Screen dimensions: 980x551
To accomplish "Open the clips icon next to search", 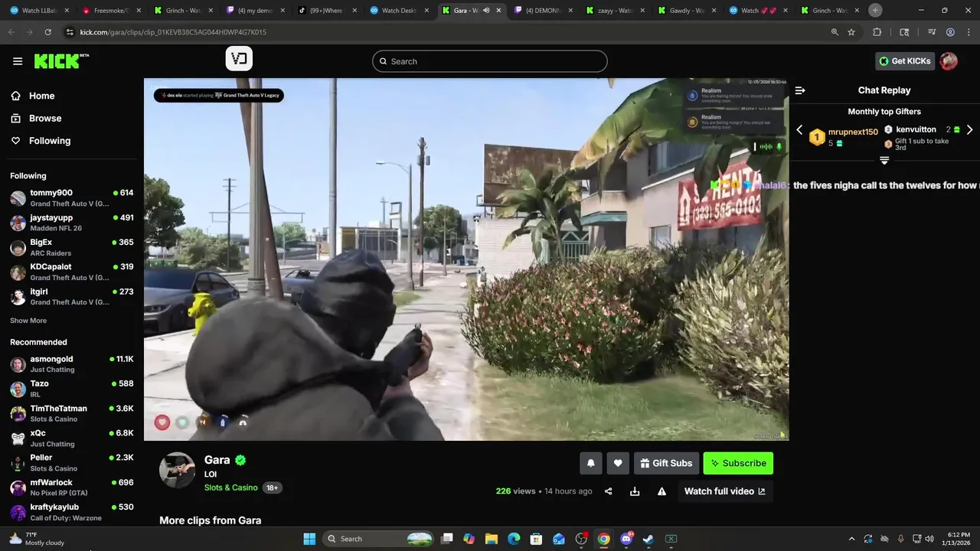I will coord(239,59).
